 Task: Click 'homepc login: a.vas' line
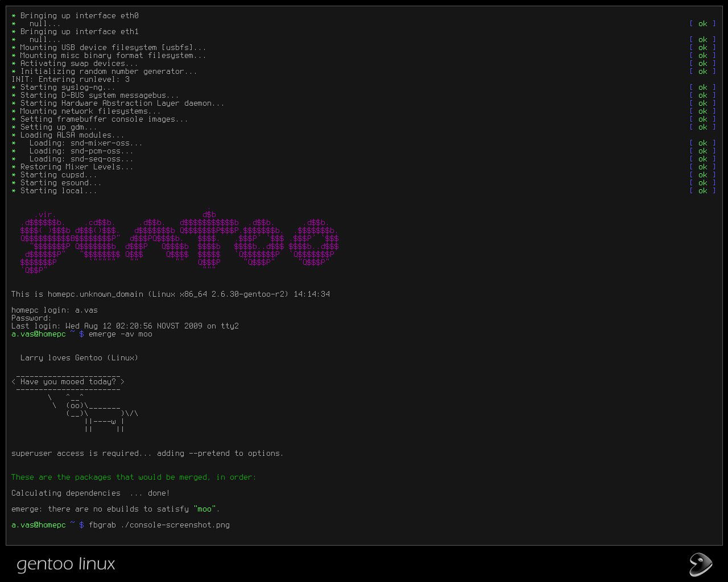tap(55, 310)
